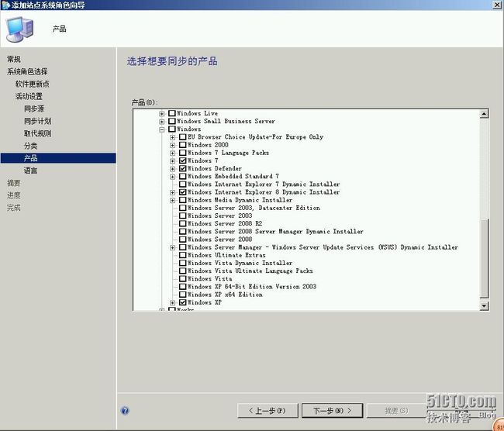
Task: Open the 语言 step
Action: pyautogui.click(x=30, y=171)
